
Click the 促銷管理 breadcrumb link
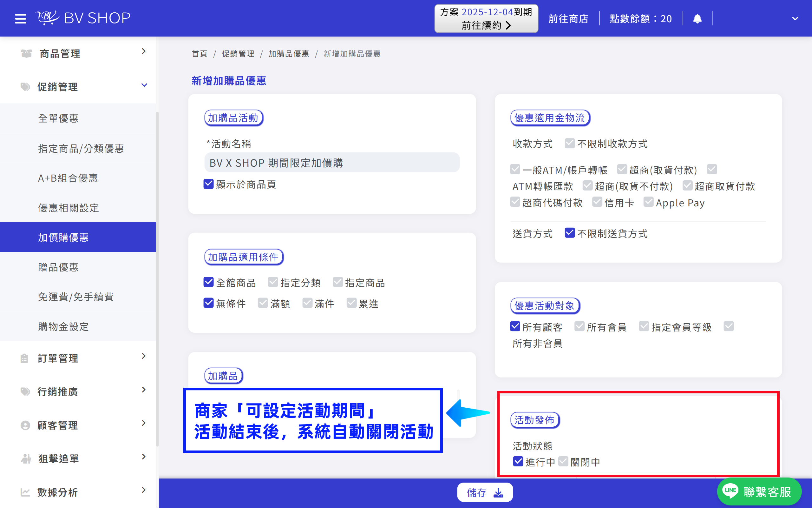click(x=238, y=54)
